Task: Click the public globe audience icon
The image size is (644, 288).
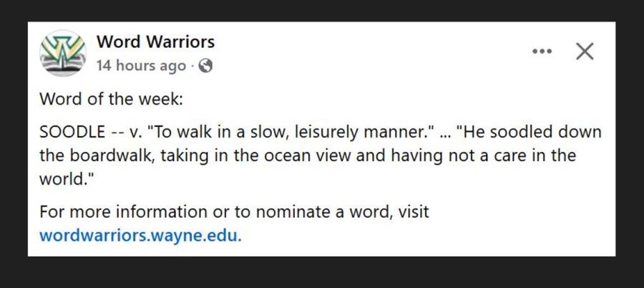Action: [x=205, y=66]
